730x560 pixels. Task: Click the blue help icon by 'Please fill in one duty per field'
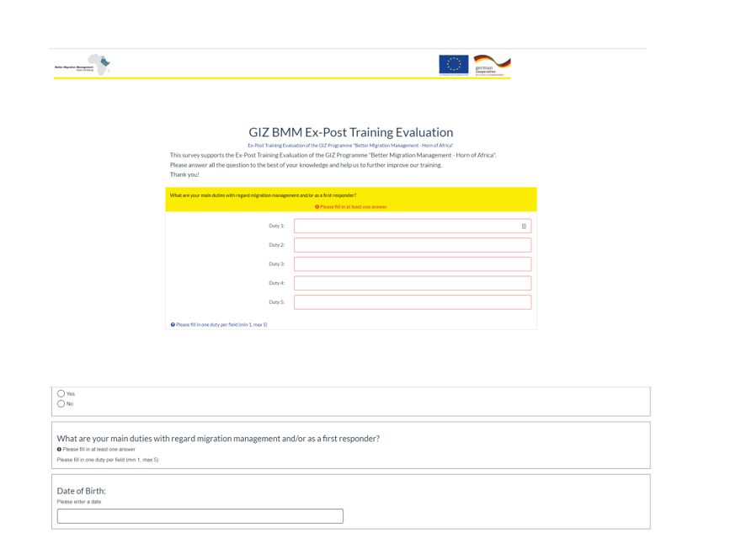(x=173, y=324)
